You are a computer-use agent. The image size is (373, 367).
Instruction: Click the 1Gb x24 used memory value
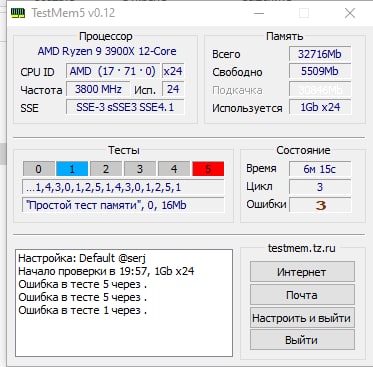click(320, 107)
